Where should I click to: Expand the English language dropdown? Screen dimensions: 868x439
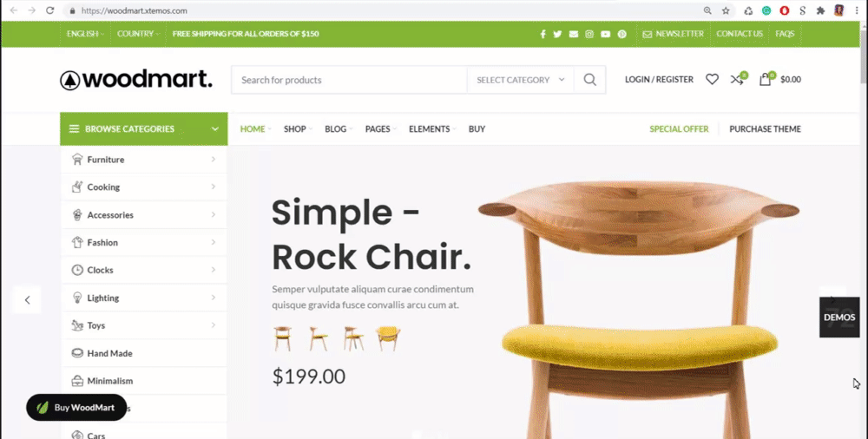pos(85,34)
